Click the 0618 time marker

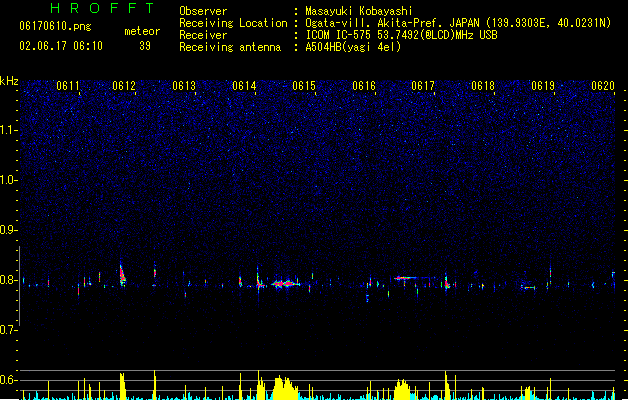[x=483, y=86]
